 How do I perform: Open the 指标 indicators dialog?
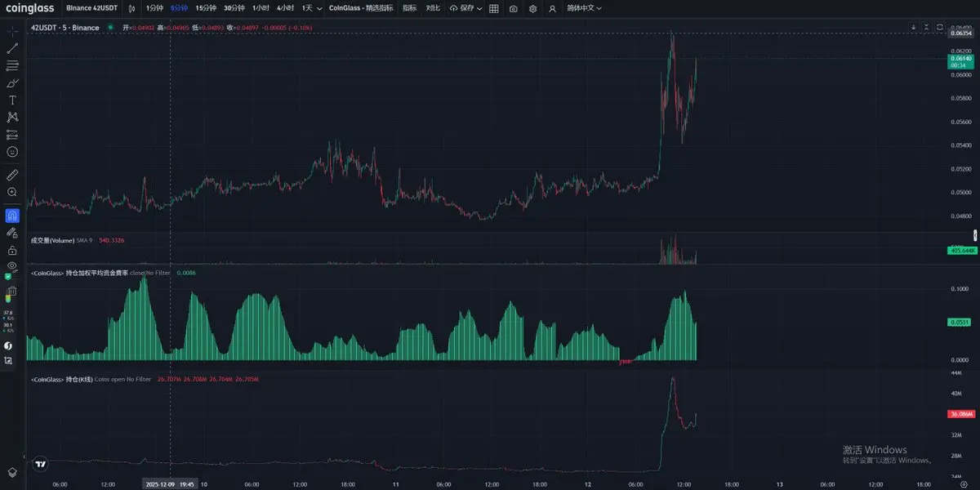click(409, 8)
